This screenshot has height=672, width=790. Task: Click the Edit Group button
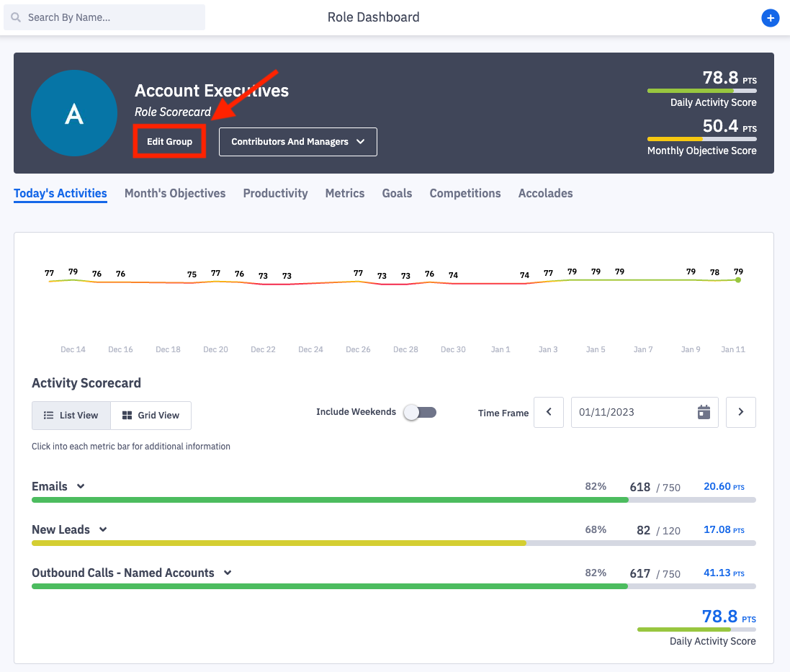pyautogui.click(x=170, y=142)
